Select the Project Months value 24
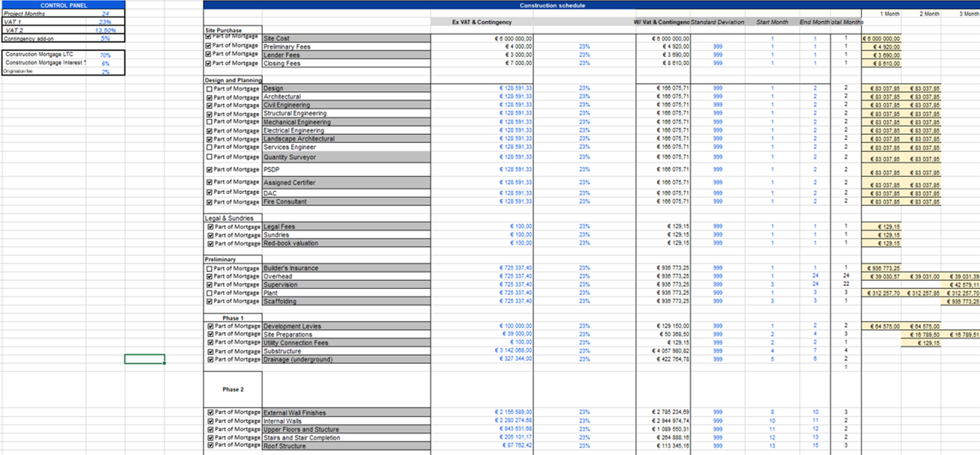980x455 pixels. (x=105, y=13)
